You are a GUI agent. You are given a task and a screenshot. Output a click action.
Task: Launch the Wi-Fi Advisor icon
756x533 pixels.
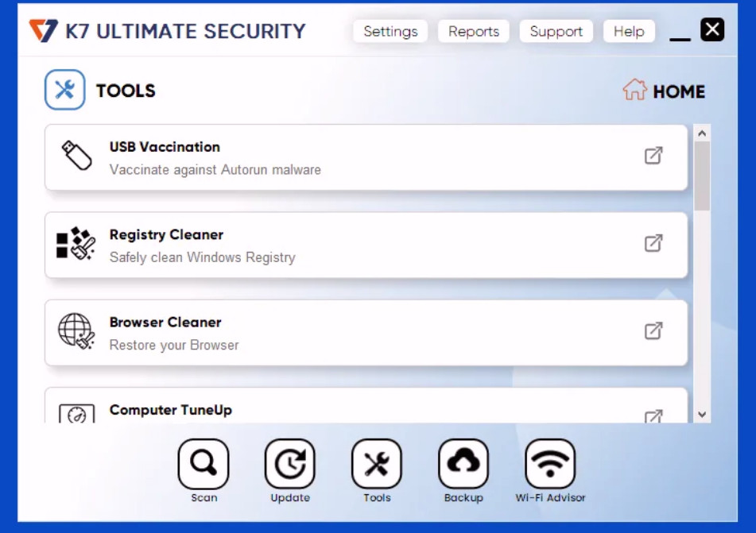tap(550, 464)
